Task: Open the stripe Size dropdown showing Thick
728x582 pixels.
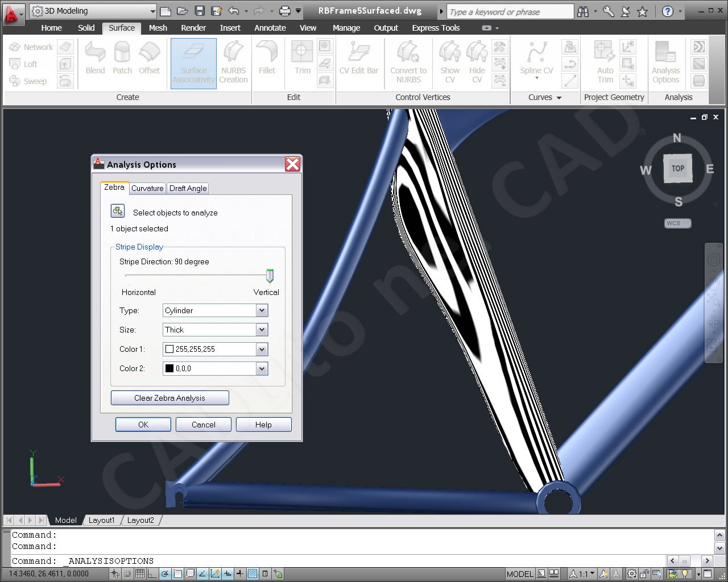Action: tap(262, 330)
